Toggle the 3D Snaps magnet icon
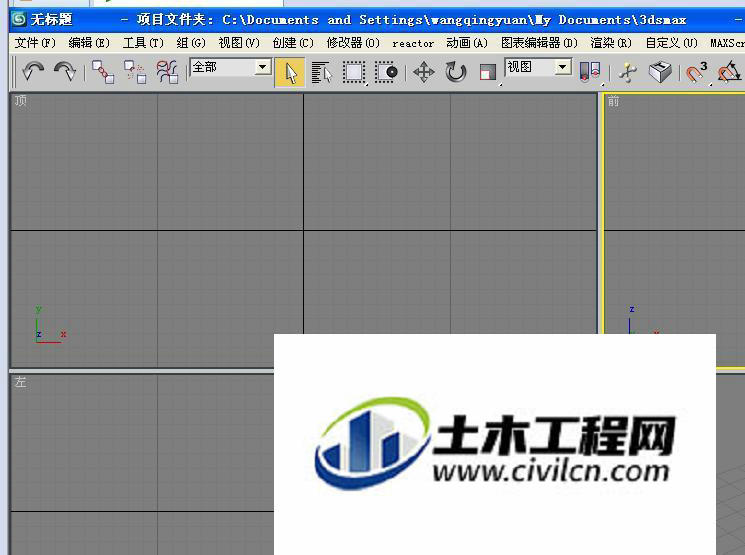This screenshot has width=745, height=555. coord(697,72)
